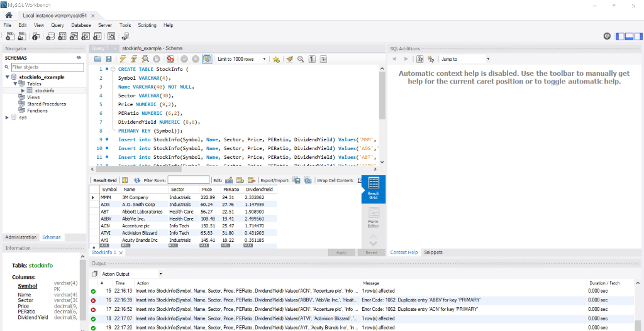This screenshot has height=331, width=644.
Task: Expand the sys schema
Action: pos(8,117)
